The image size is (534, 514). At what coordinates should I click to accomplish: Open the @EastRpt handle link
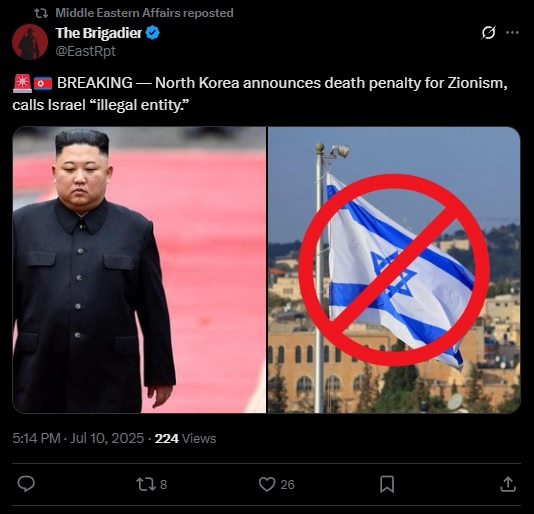(85, 51)
